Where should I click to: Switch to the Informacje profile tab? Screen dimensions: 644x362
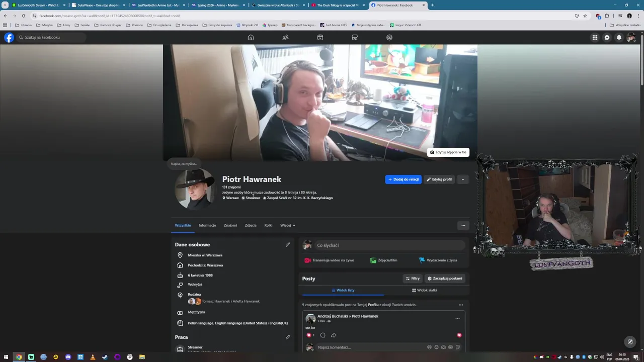pos(207,225)
